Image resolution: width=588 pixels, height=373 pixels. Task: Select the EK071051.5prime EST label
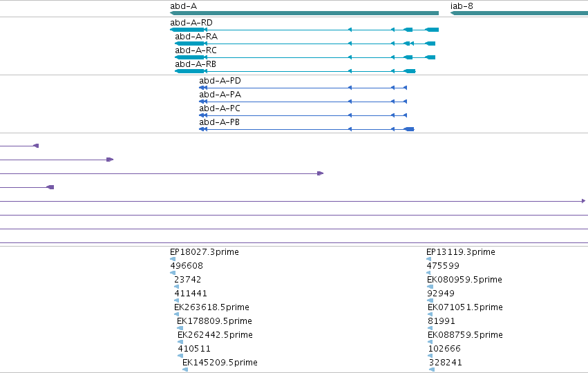(466, 307)
